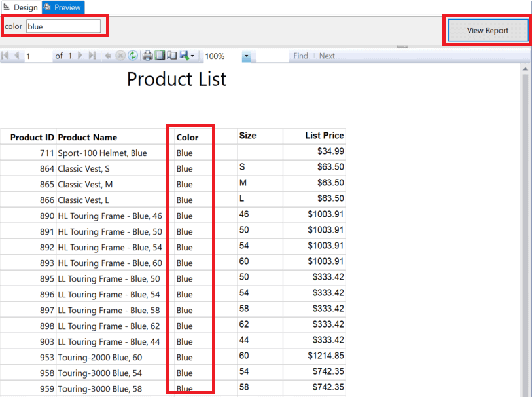Viewport: 532px width, 397px height.
Task: Open Page Setup
Action: coord(171,56)
